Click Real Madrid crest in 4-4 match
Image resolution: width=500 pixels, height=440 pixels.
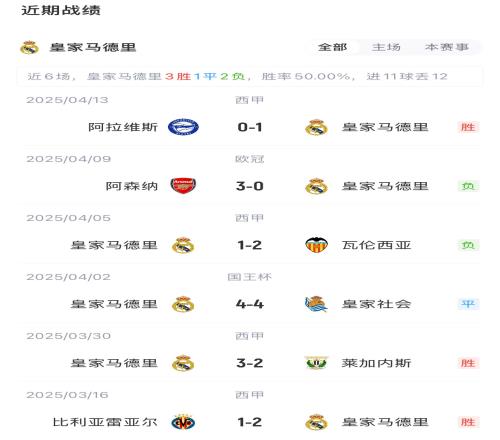(x=183, y=304)
